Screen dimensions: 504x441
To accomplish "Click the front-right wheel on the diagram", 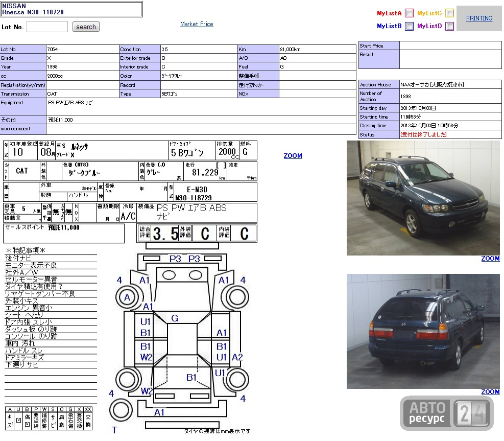I will pos(237,297).
